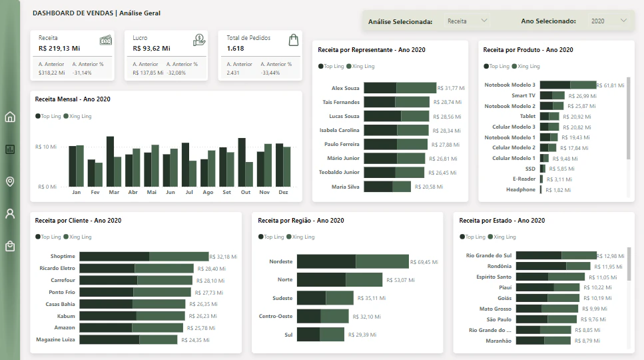The image size is (644, 360).
Task: Click the Teobaldo Junior label
Action: point(339,172)
